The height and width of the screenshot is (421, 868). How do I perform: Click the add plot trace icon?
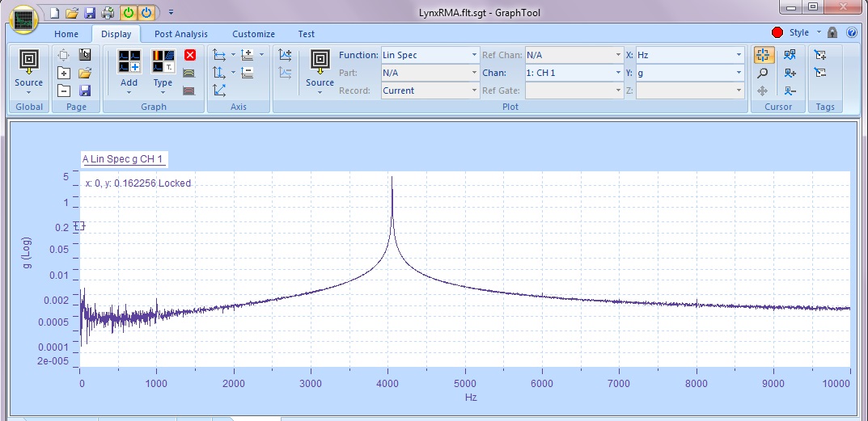(x=285, y=55)
